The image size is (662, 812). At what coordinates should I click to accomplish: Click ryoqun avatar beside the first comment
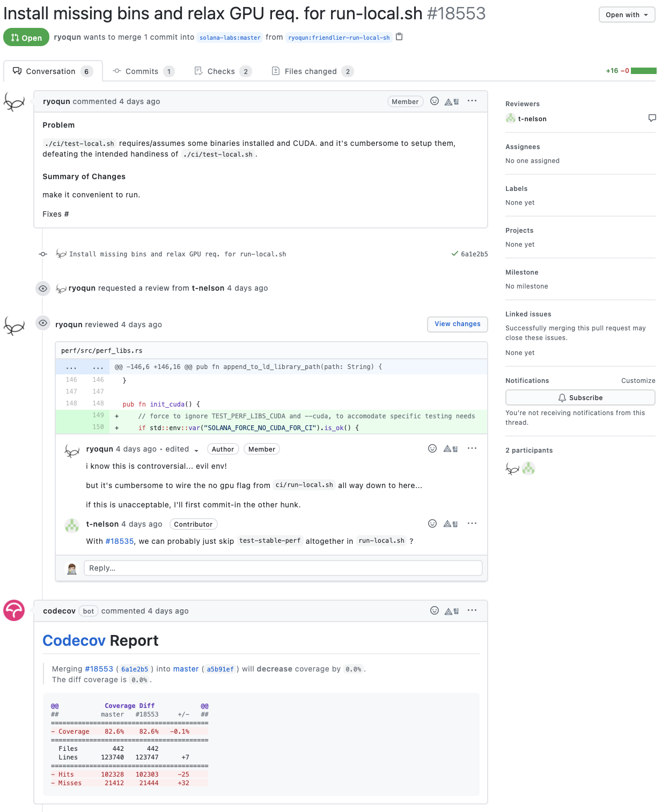[x=14, y=101]
